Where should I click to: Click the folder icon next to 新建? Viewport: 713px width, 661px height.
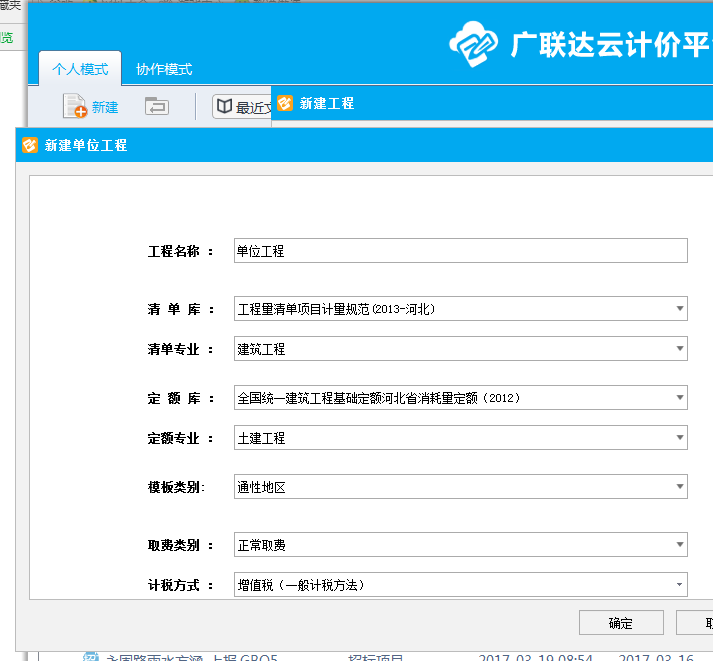click(157, 106)
